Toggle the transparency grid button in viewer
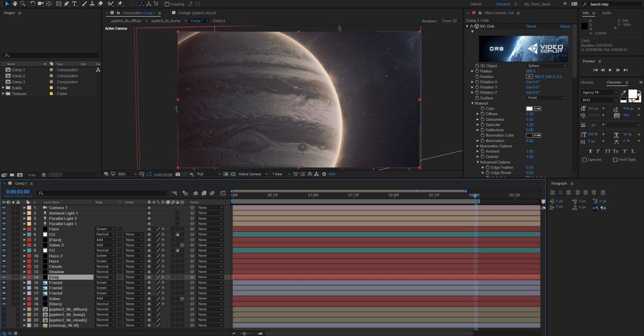Viewport: 644px width, 336px height. 233,174
